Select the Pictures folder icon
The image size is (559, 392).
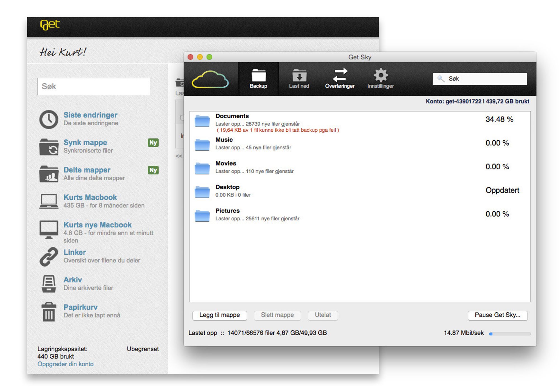pos(202,216)
